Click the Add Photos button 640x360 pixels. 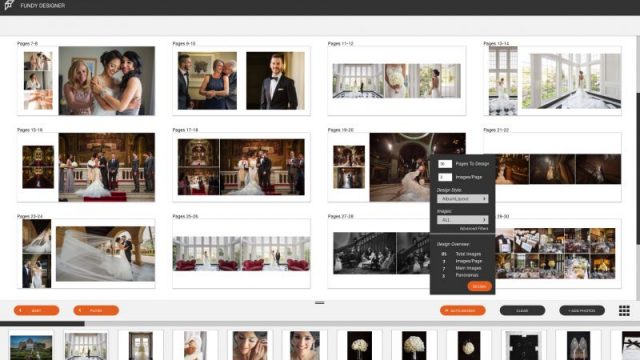582,311
